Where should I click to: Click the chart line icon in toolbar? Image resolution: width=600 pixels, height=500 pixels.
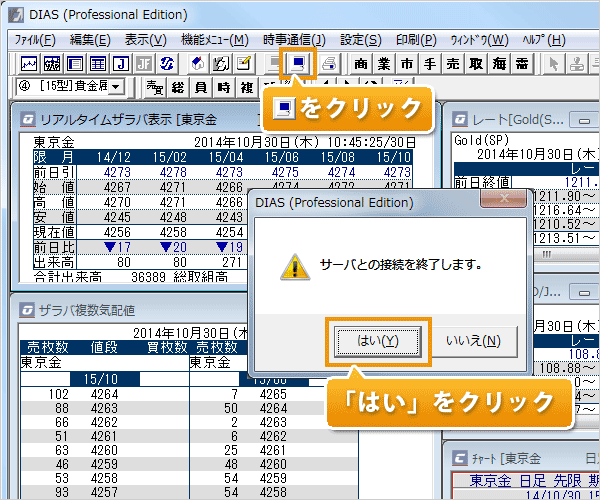(x=28, y=63)
